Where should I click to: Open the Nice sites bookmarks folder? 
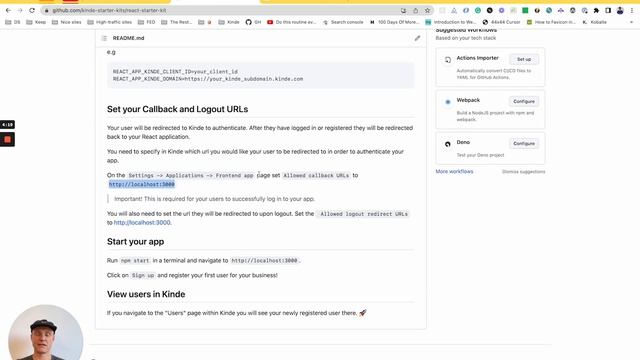(x=67, y=22)
